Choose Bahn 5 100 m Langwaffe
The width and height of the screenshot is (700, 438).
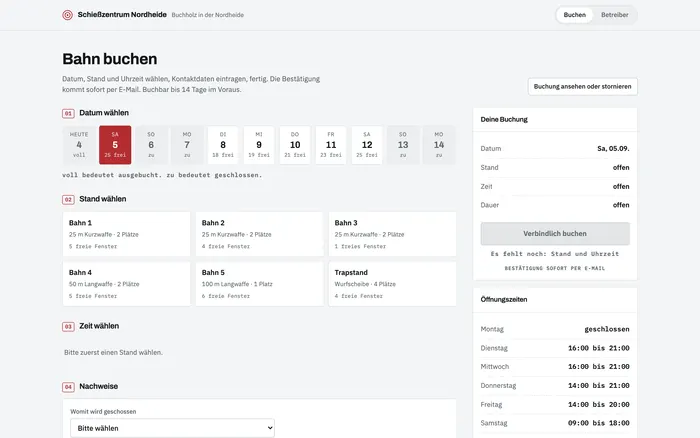(x=259, y=284)
